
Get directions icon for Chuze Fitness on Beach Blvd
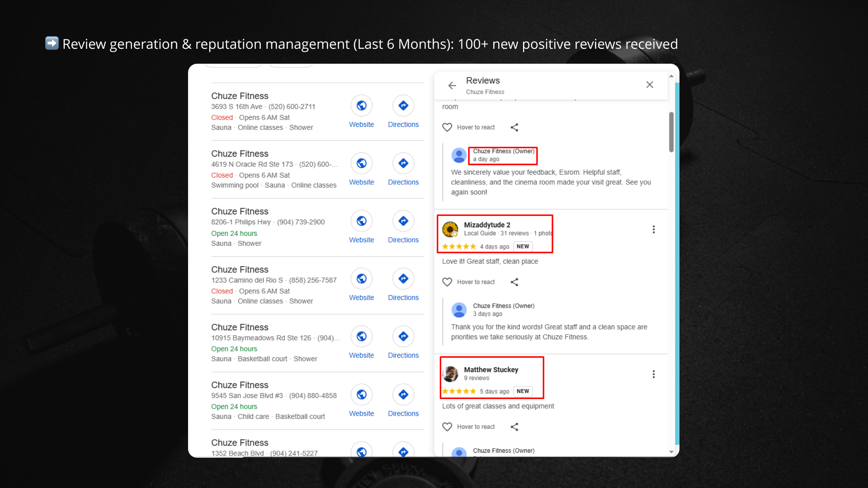coord(403,450)
